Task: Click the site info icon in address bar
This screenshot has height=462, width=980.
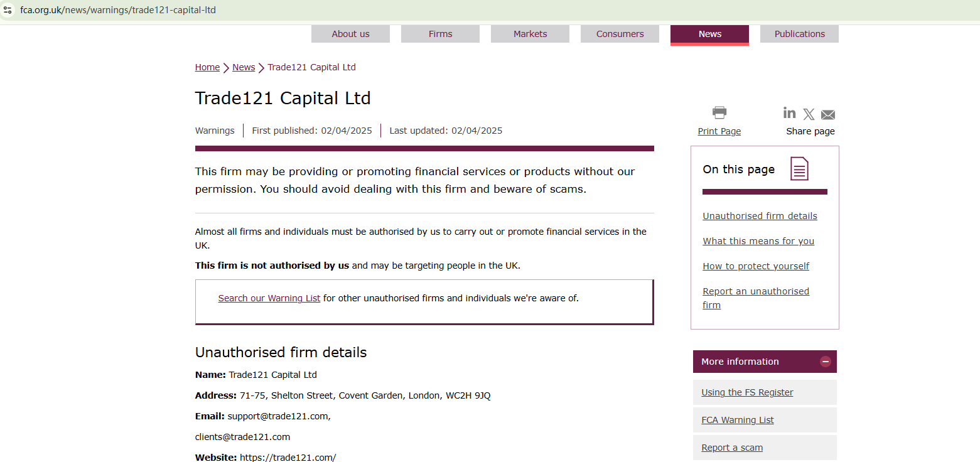Action: [x=8, y=10]
